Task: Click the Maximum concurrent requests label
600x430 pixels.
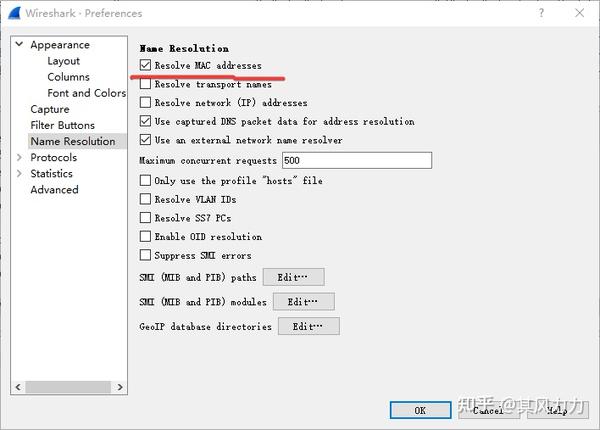Action: click(x=208, y=161)
